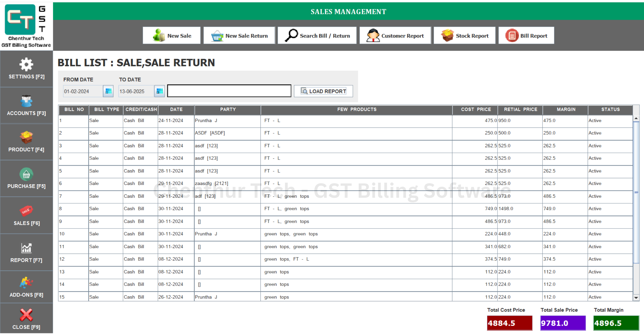Sort by the FEW PRODUCTS column header
644x334 pixels.
357,109
